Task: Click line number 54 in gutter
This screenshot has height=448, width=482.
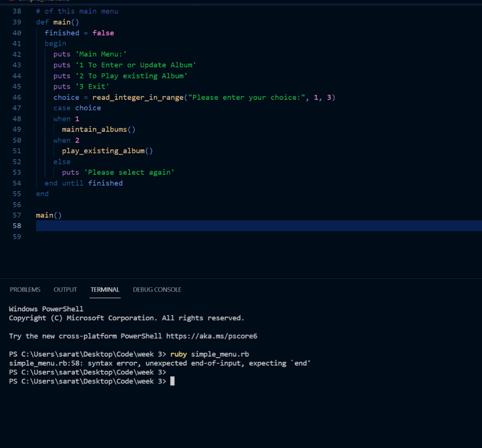Action: 17,183
